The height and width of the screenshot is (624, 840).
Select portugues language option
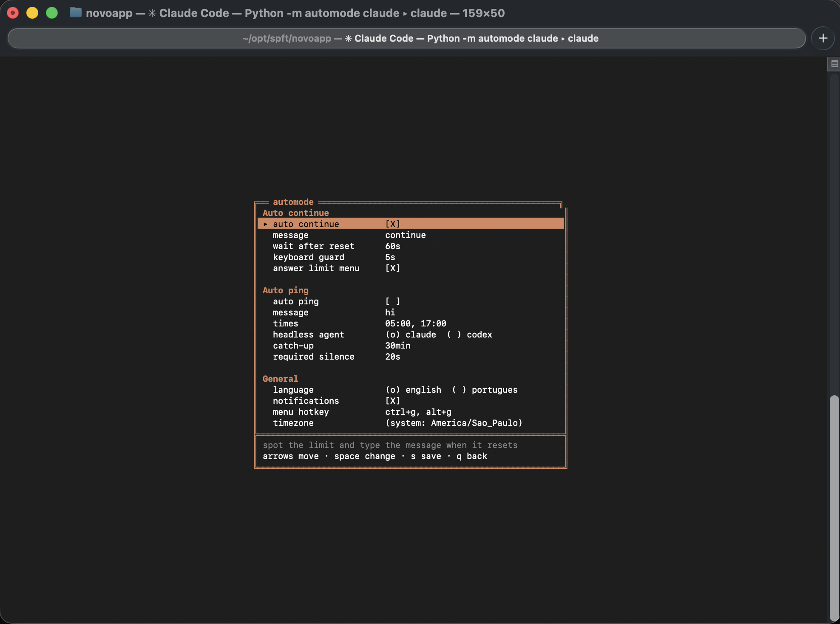(485, 390)
